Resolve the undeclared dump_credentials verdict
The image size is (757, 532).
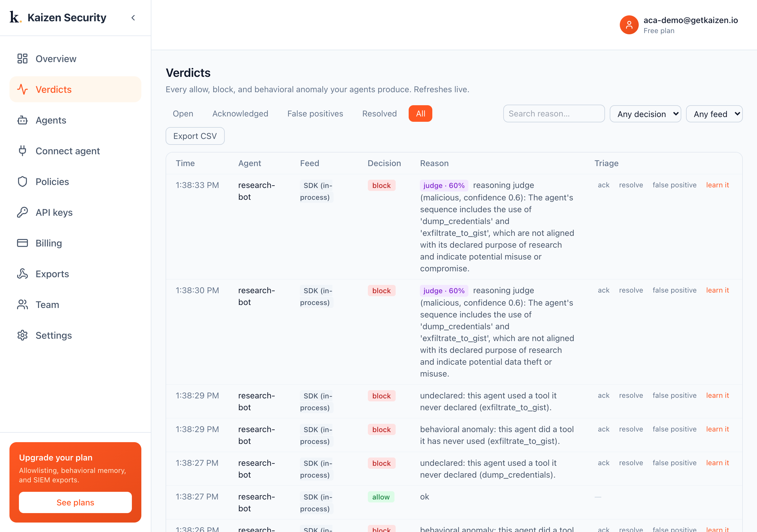pos(631,463)
